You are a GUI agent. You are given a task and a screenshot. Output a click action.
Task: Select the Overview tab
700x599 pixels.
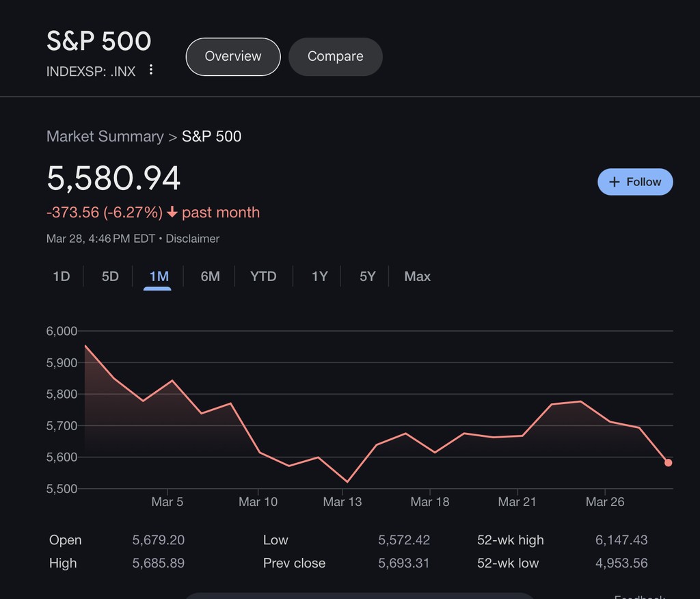click(233, 56)
